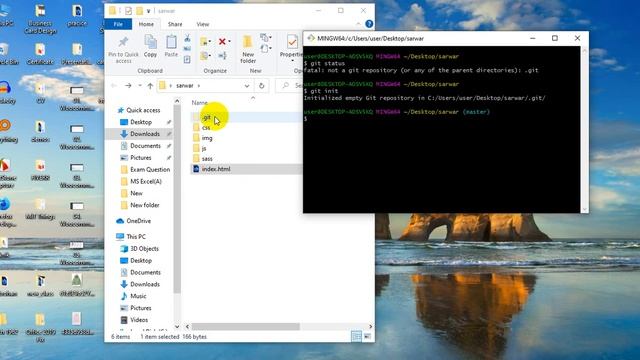Click the Copy to icon in Organize

pos(204,56)
